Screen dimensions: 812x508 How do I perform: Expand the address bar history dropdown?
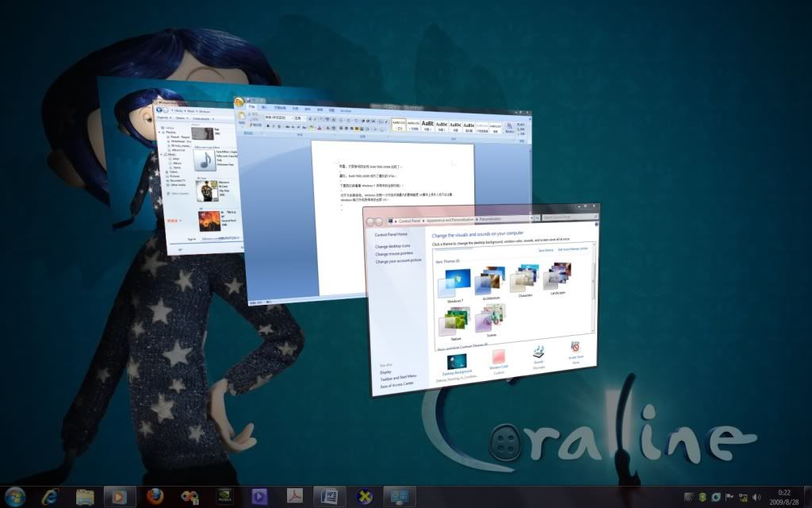pos(530,217)
